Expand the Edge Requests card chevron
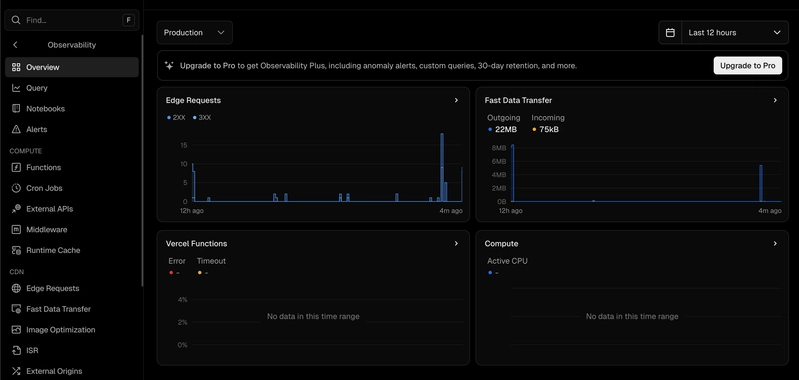 point(456,100)
